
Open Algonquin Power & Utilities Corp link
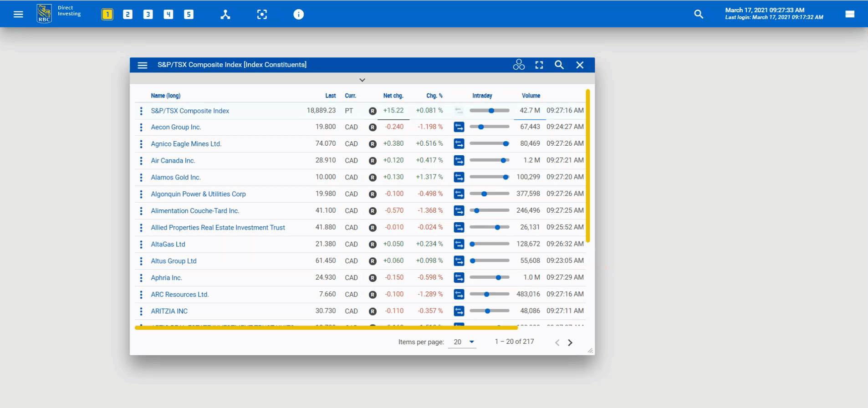[198, 194]
